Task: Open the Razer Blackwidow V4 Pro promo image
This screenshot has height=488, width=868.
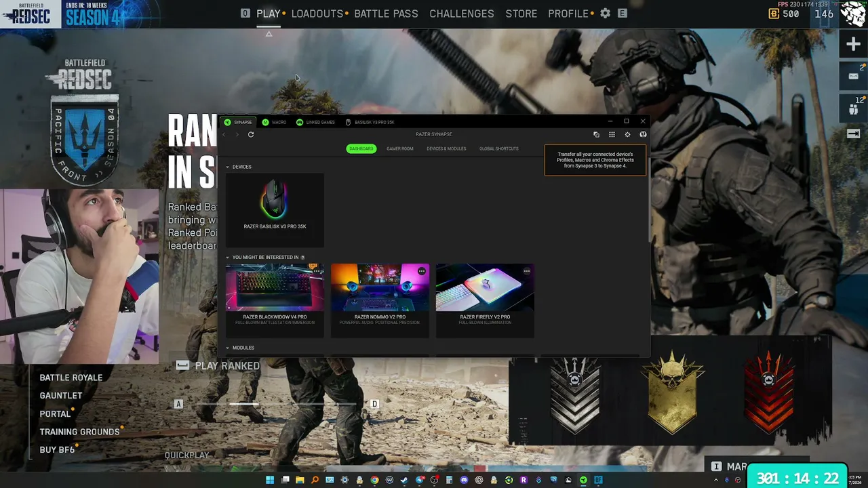Action: pyautogui.click(x=275, y=287)
